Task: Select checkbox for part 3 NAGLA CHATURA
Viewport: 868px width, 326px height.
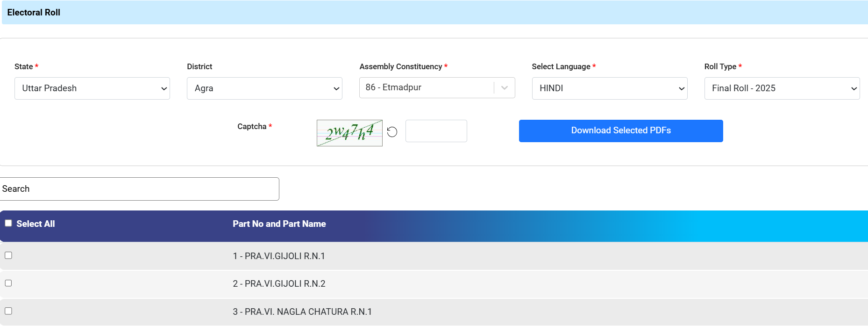Action: [8, 311]
